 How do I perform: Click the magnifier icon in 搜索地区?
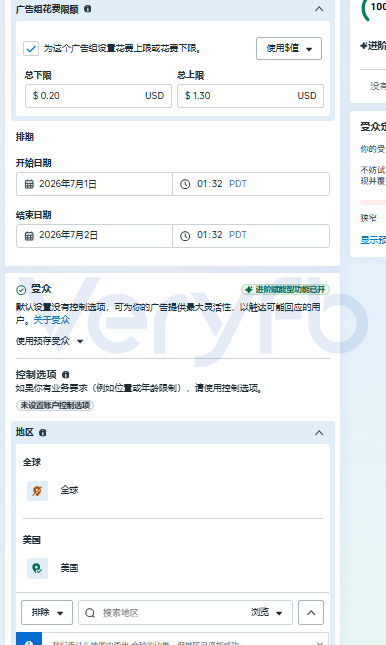90,613
